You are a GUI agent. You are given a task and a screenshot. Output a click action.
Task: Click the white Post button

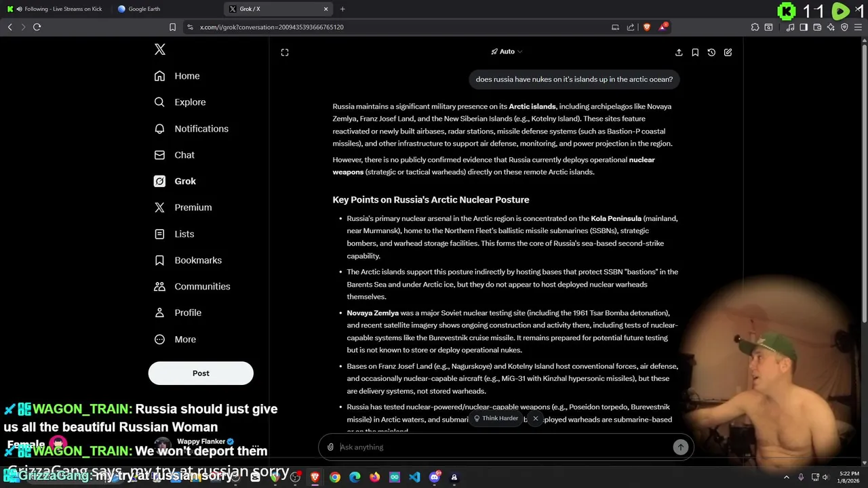[x=201, y=373]
